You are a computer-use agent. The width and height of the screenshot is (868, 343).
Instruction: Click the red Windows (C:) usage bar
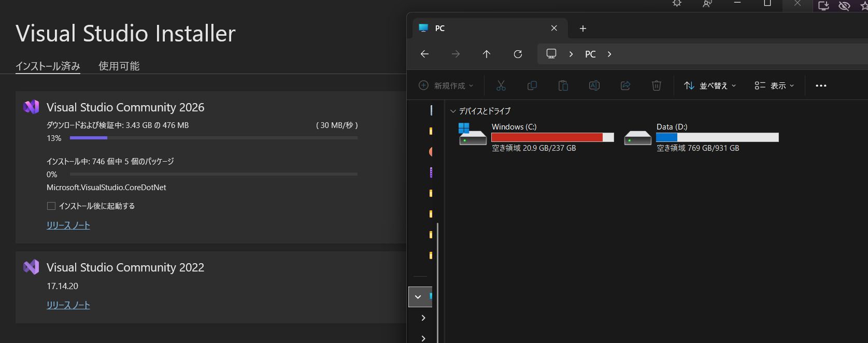(x=552, y=137)
